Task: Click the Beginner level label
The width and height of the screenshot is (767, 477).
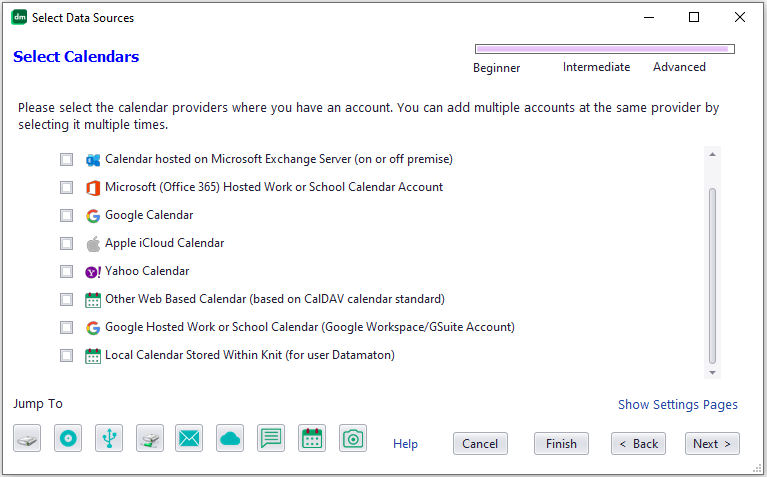Action: tap(496, 68)
